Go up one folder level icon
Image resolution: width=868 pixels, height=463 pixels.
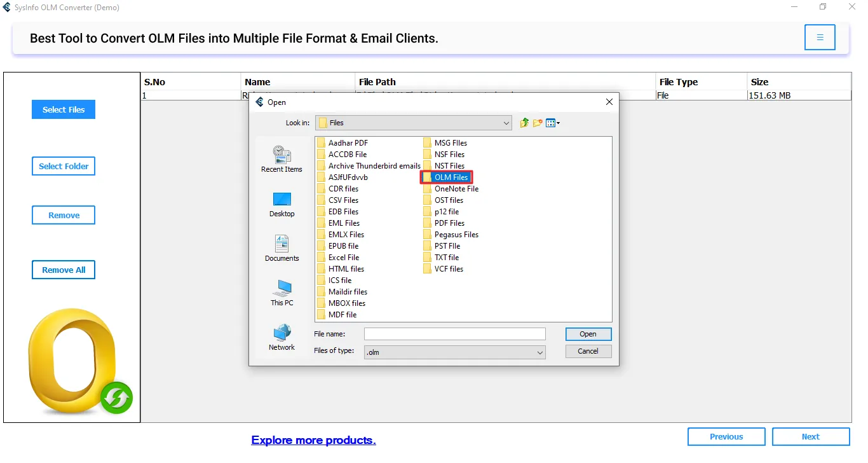coord(524,123)
